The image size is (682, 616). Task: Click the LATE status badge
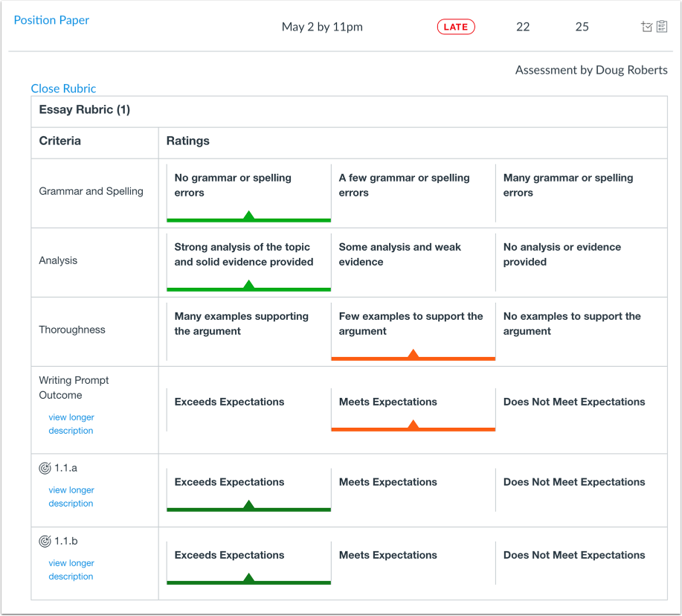click(x=456, y=26)
